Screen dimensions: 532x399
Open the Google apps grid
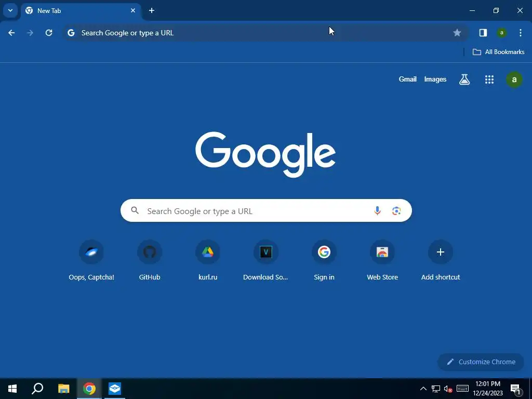(489, 79)
